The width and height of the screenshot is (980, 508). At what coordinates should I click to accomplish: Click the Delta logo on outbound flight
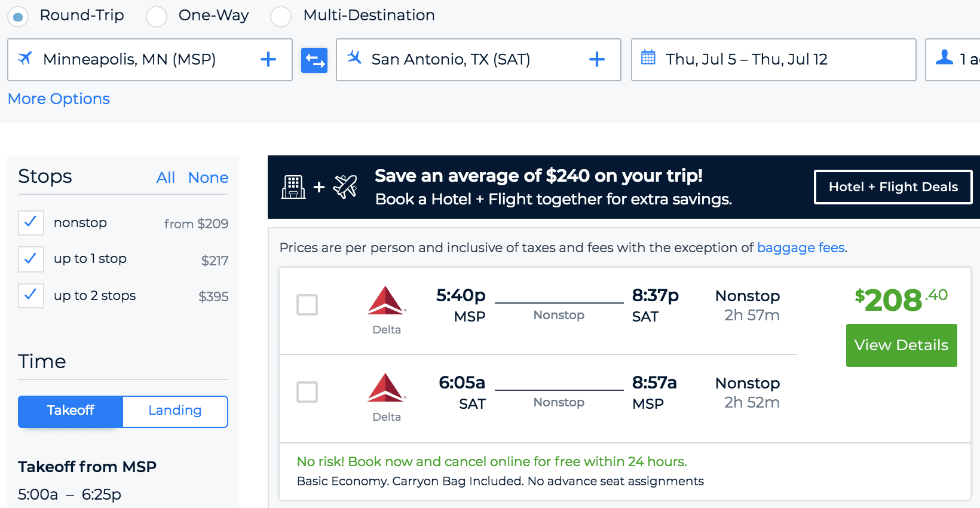[x=387, y=301]
